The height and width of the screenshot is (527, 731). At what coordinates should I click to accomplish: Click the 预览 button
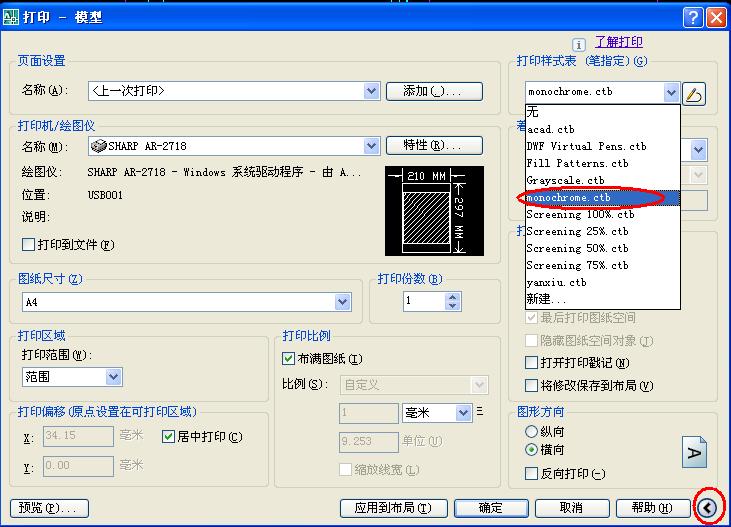pos(48,508)
